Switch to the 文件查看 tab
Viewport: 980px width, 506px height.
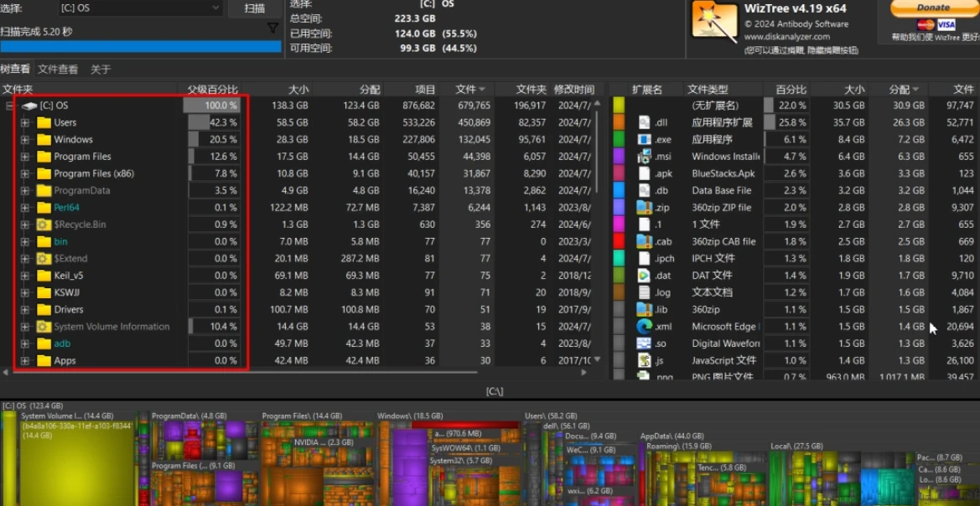tap(58, 70)
